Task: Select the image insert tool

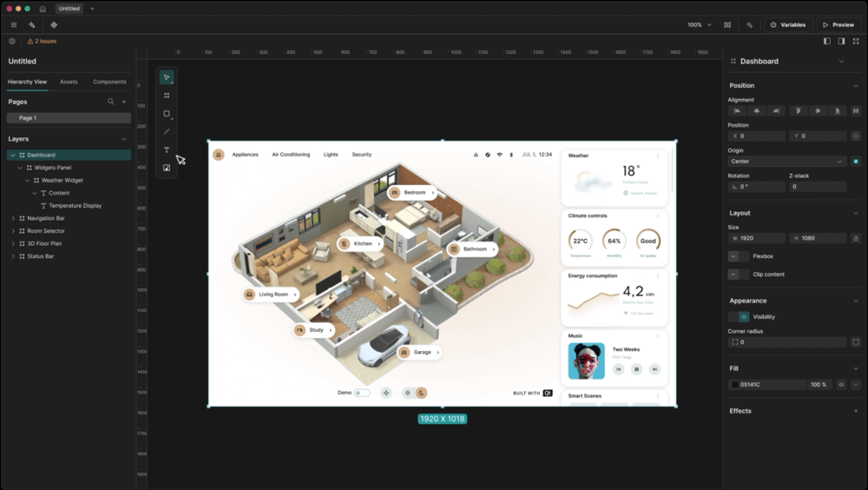Action: point(167,168)
